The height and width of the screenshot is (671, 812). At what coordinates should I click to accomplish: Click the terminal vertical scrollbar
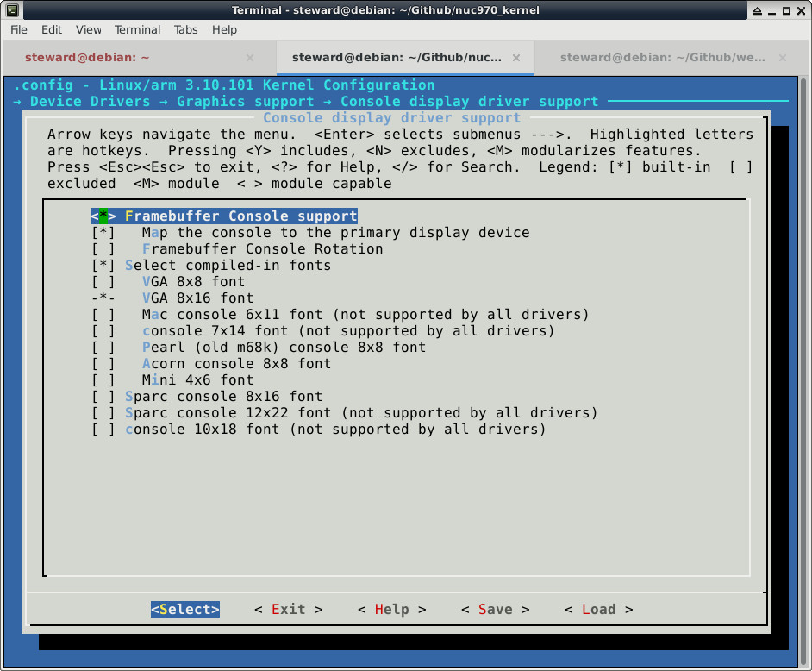803,372
